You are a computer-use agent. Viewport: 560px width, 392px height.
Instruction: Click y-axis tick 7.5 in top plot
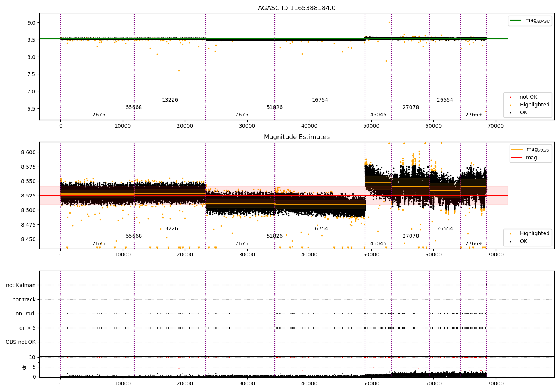point(31,74)
